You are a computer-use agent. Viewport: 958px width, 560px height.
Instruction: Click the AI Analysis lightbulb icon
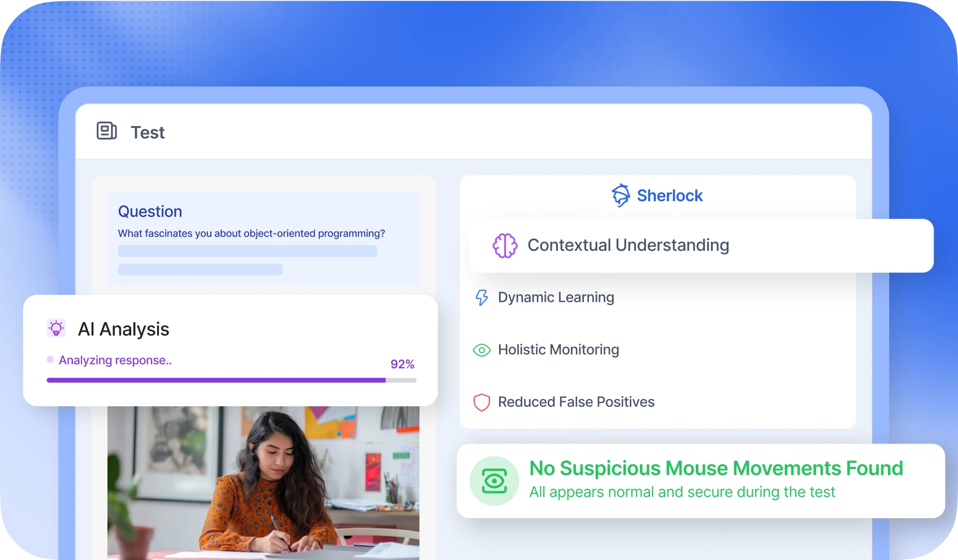pyautogui.click(x=56, y=328)
